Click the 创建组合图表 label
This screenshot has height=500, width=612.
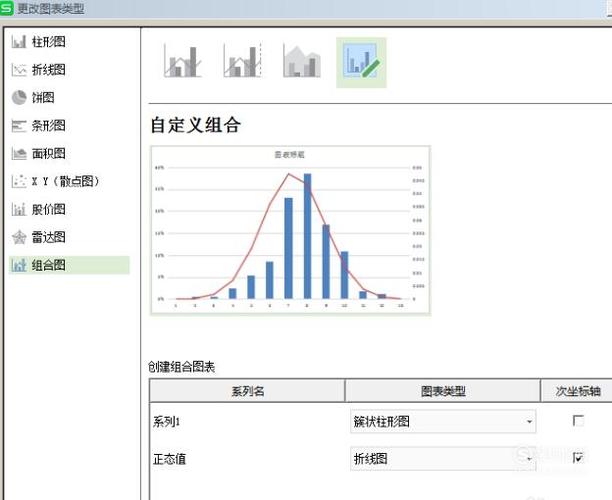(x=181, y=367)
